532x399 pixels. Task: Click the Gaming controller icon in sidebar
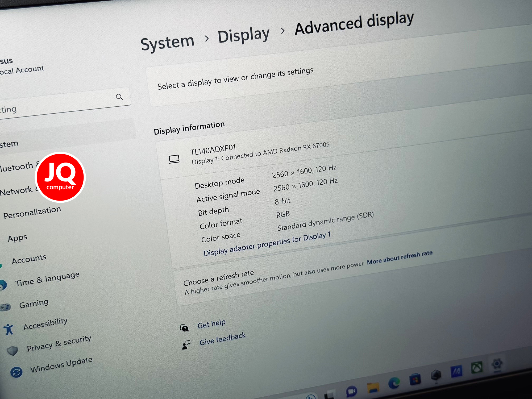(5, 307)
